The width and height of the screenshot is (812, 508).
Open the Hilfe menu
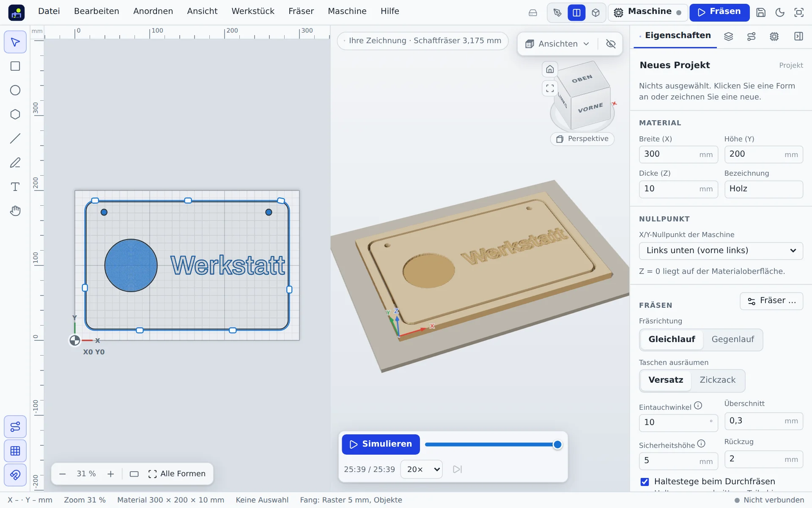[390, 11]
